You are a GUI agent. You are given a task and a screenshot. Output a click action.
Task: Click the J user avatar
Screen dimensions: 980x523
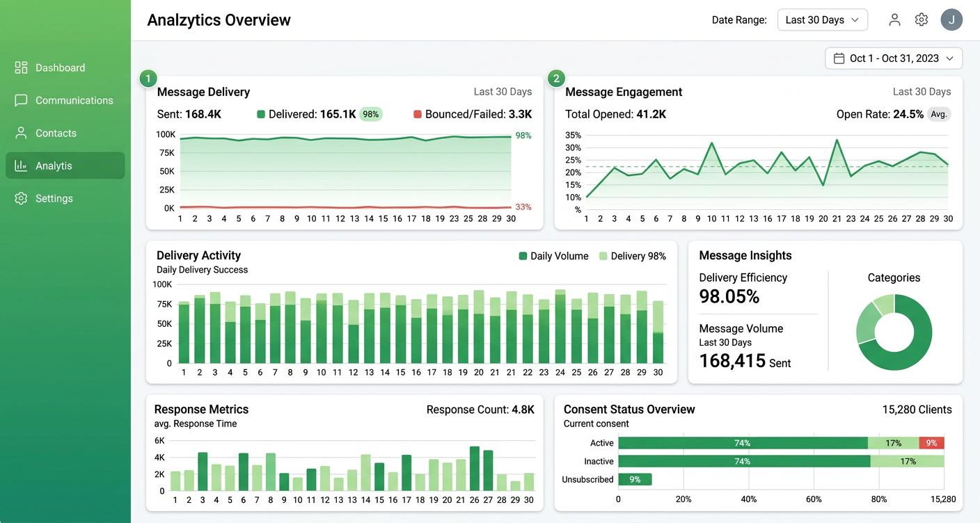[951, 19]
